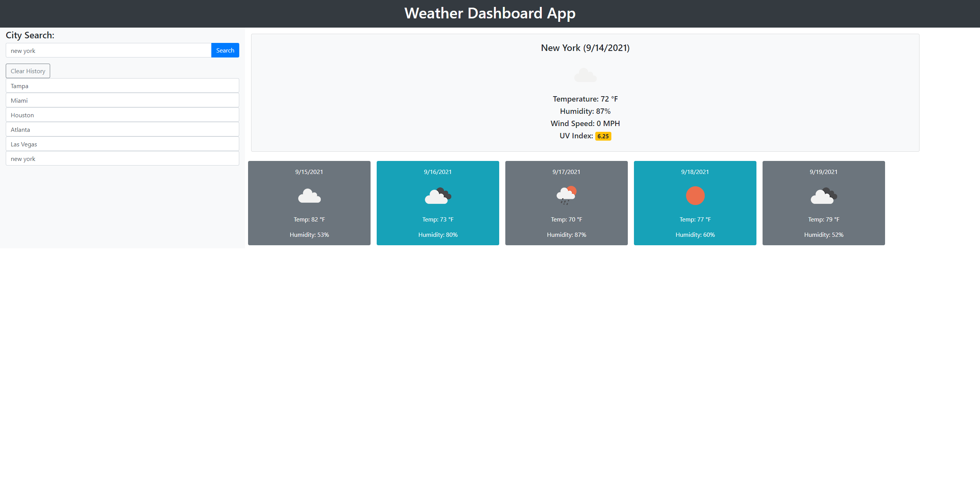Click the sun icon on the 9/18/2021 forecast

[695, 196]
